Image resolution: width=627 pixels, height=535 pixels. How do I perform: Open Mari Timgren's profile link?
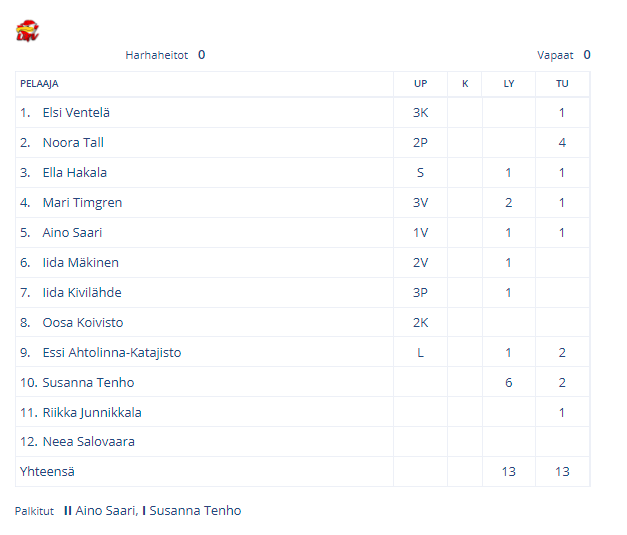tap(82, 203)
